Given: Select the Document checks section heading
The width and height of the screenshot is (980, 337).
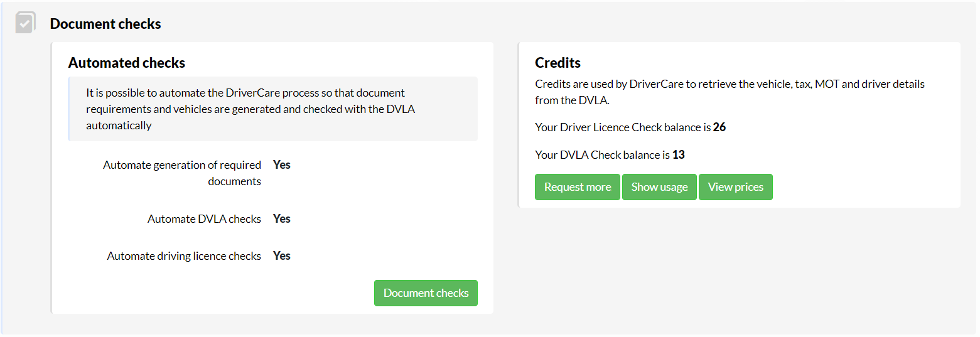Looking at the screenshot, I should tap(105, 24).
